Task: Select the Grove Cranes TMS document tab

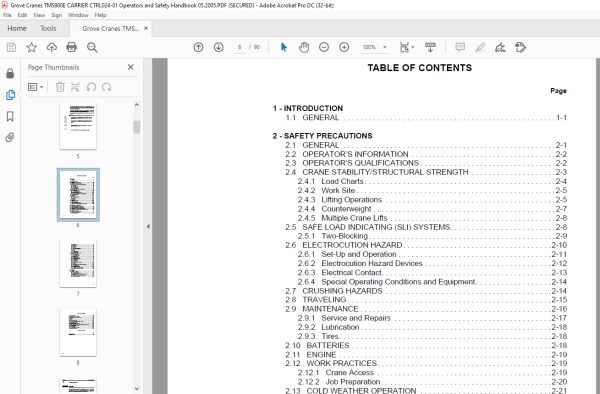Action: click(x=111, y=28)
